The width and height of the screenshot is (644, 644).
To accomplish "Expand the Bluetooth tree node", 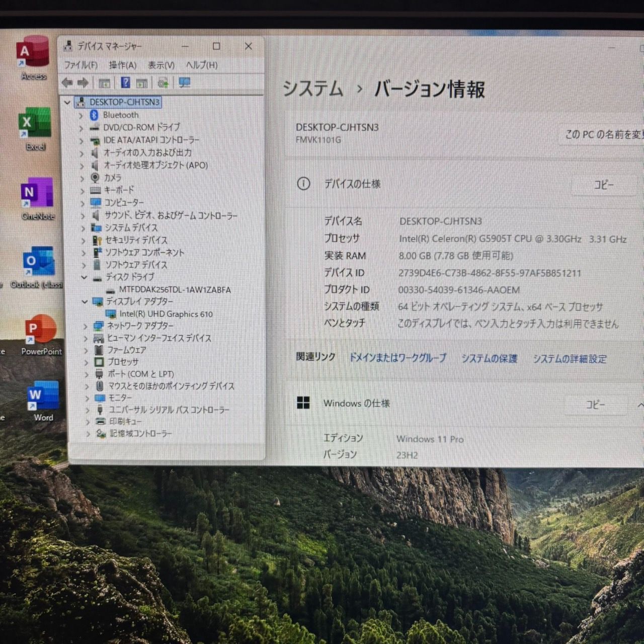I will click(x=82, y=115).
